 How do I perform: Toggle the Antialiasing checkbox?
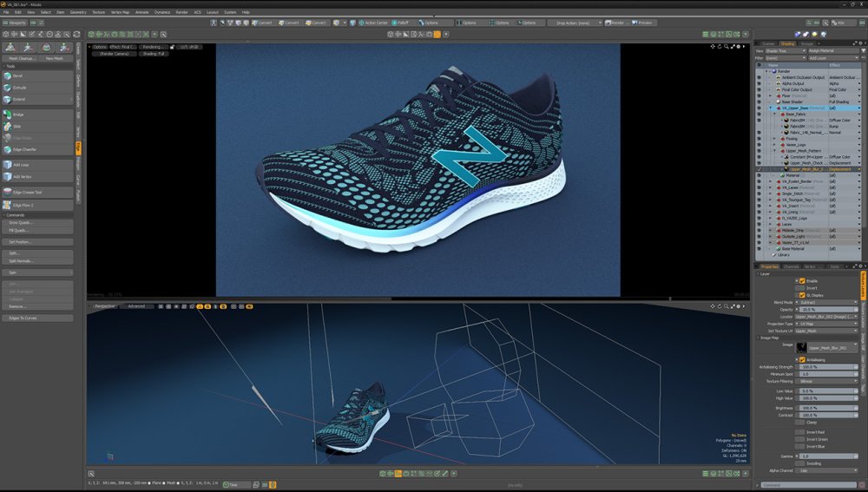(802, 360)
